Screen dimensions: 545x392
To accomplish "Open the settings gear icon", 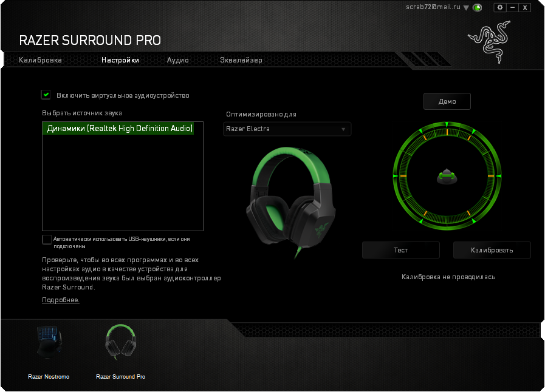I will (x=500, y=7).
